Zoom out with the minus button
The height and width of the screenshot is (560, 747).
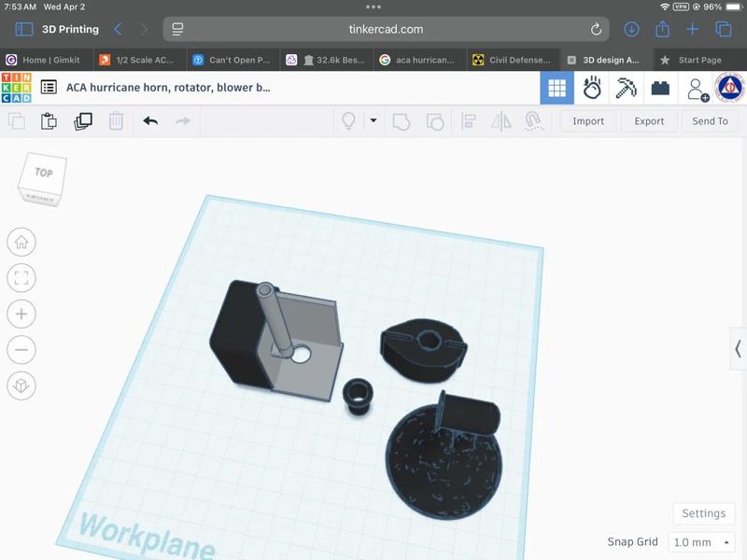tap(21, 349)
